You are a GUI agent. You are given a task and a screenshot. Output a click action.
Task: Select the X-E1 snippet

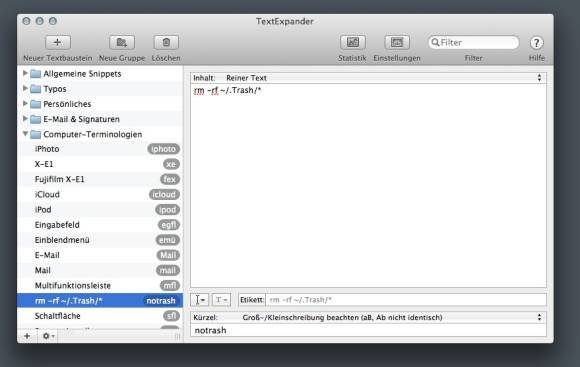100,164
